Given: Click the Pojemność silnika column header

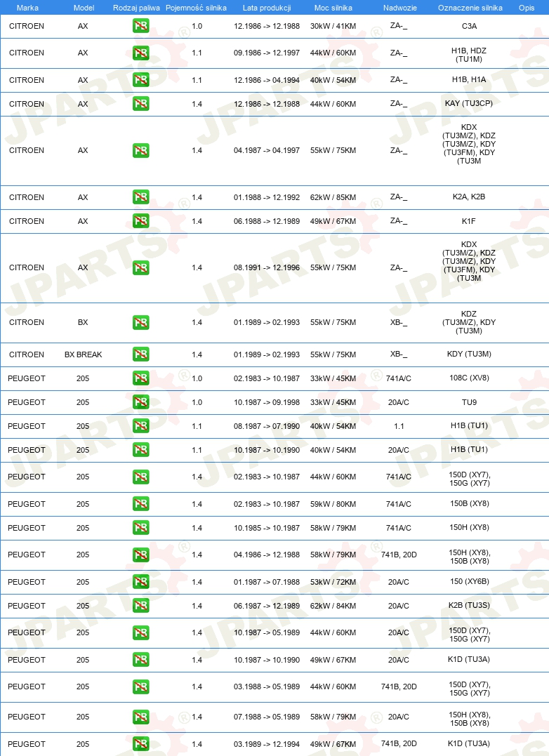Looking at the screenshot, I should click(196, 8).
